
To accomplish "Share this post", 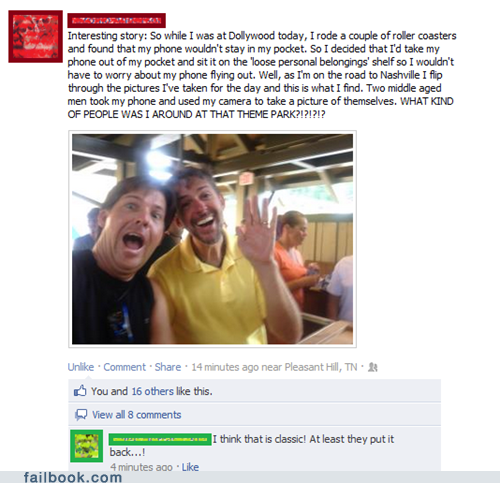I will click(x=168, y=367).
